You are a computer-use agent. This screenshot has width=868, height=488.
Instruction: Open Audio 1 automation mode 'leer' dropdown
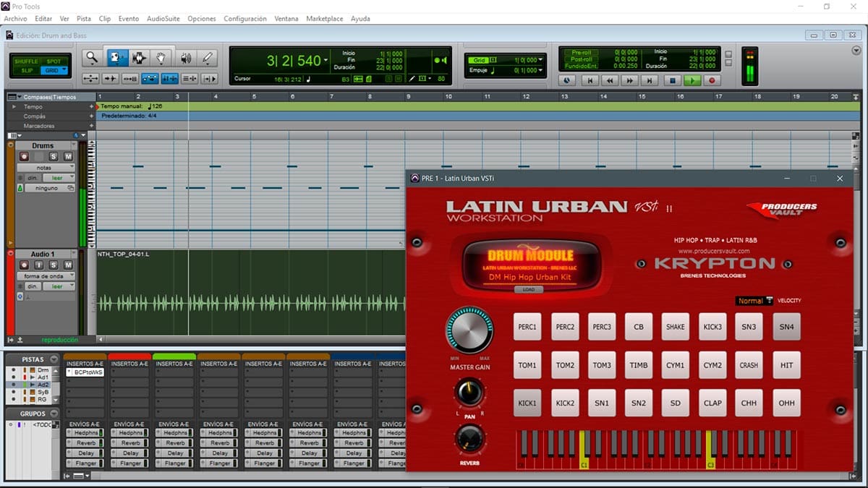point(59,286)
